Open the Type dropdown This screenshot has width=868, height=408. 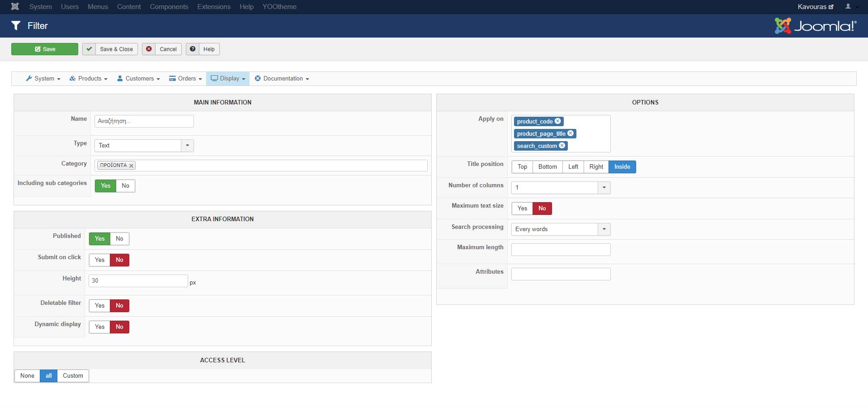(144, 146)
